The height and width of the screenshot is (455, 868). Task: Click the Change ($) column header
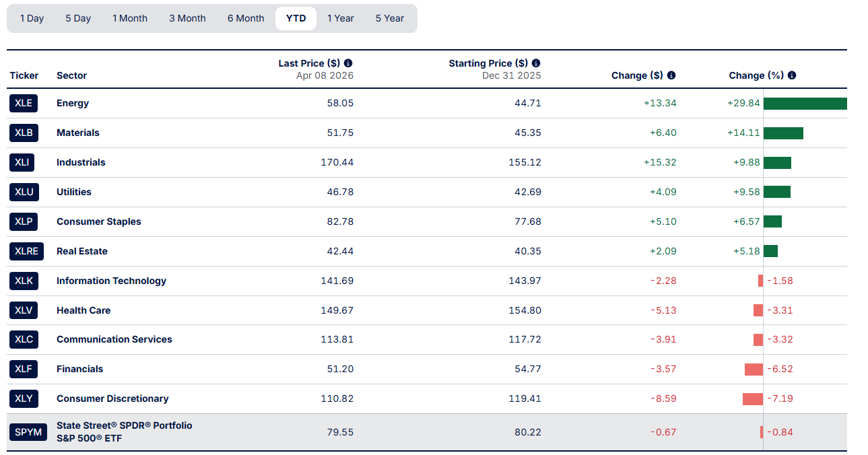(637, 75)
